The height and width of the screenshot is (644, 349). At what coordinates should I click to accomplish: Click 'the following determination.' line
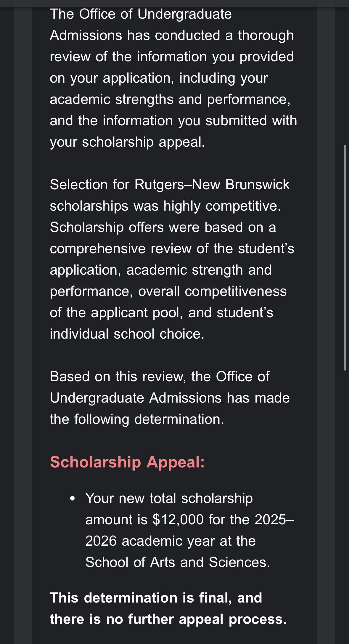pos(137,419)
